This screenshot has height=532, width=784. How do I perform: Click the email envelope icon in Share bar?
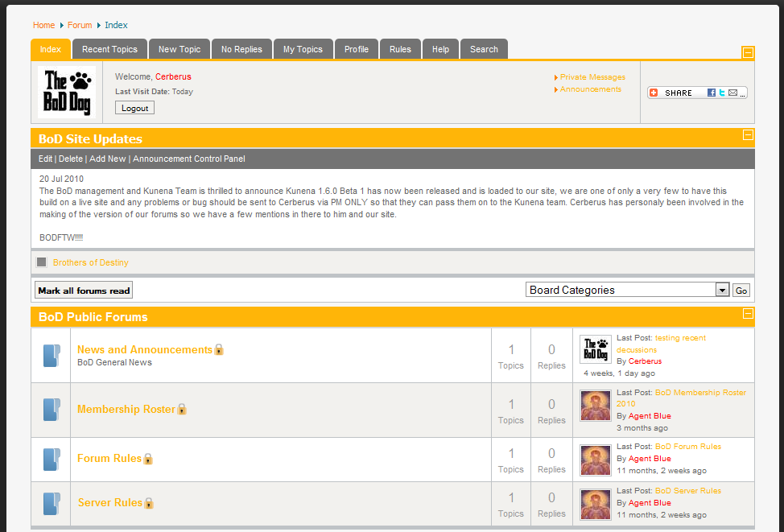pos(732,93)
